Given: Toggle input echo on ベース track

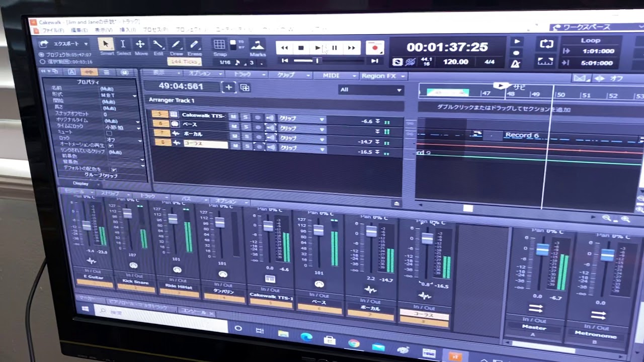Looking at the screenshot, I should point(270,127).
